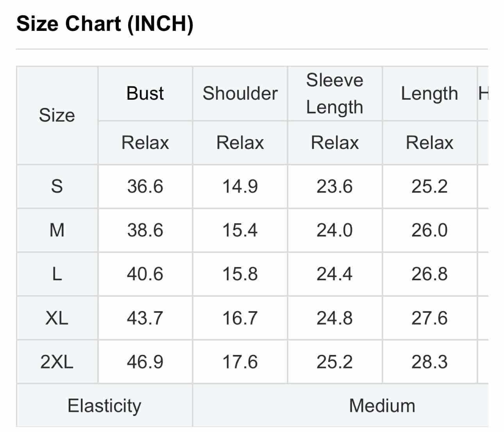Click the 2XL size row label

[57, 362]
